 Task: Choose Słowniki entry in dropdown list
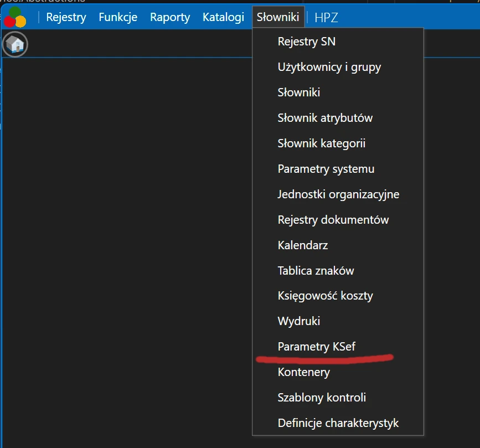coord(298,92)
